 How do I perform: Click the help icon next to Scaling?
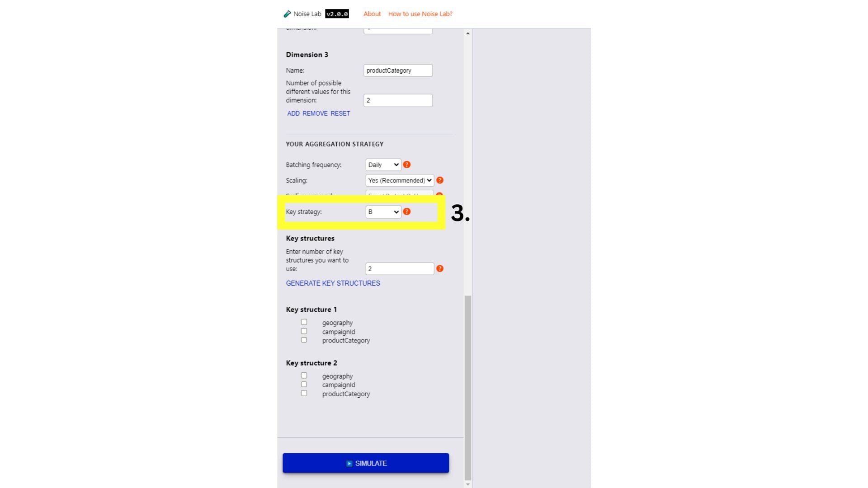(x=439, y=180)
